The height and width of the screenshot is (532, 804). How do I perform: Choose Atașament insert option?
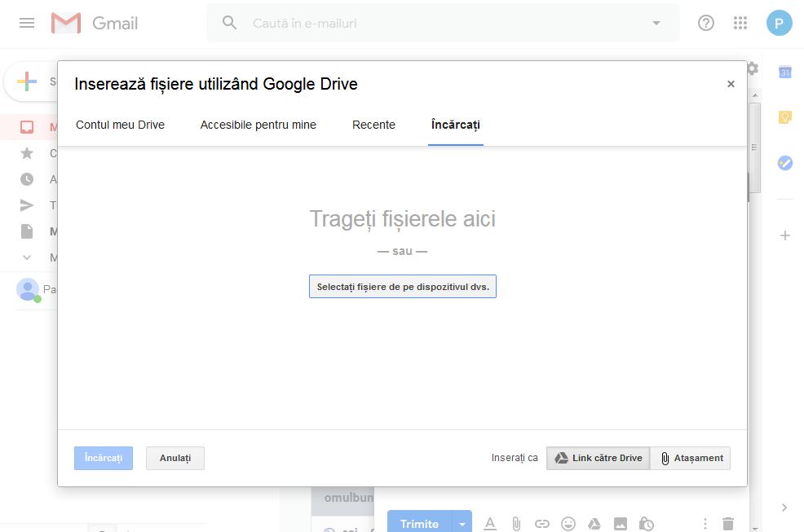690,458
